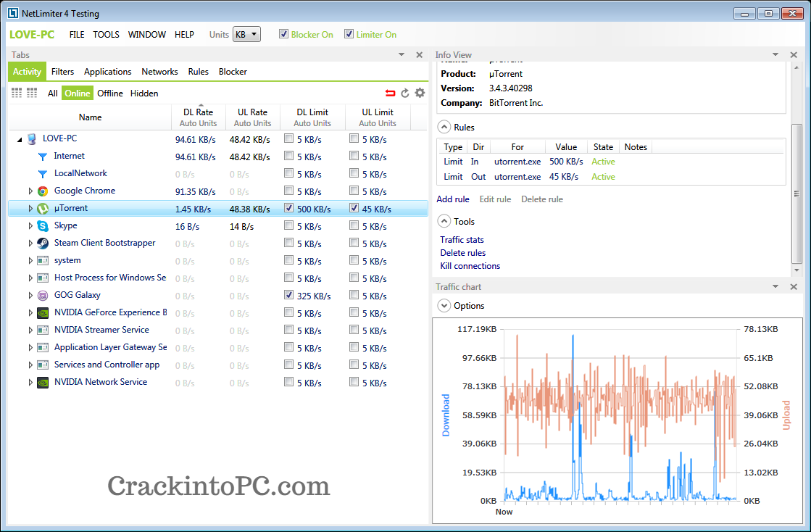Switch to the second grid view layout icon
This screenshot has height=532, width=811.
32,93
